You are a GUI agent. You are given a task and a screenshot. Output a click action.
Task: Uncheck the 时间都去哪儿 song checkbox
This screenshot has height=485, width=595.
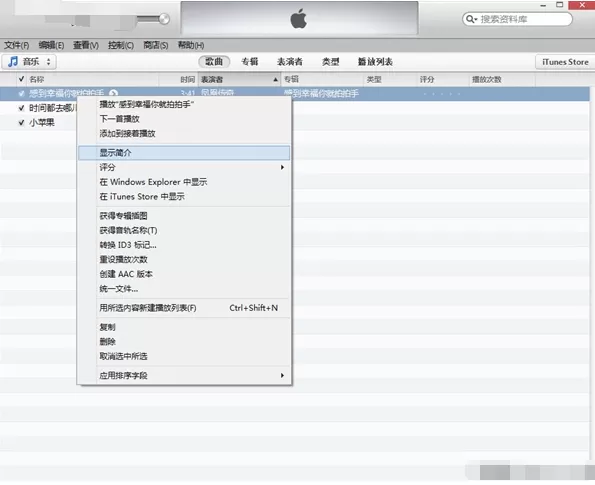(x=21, y=108)
